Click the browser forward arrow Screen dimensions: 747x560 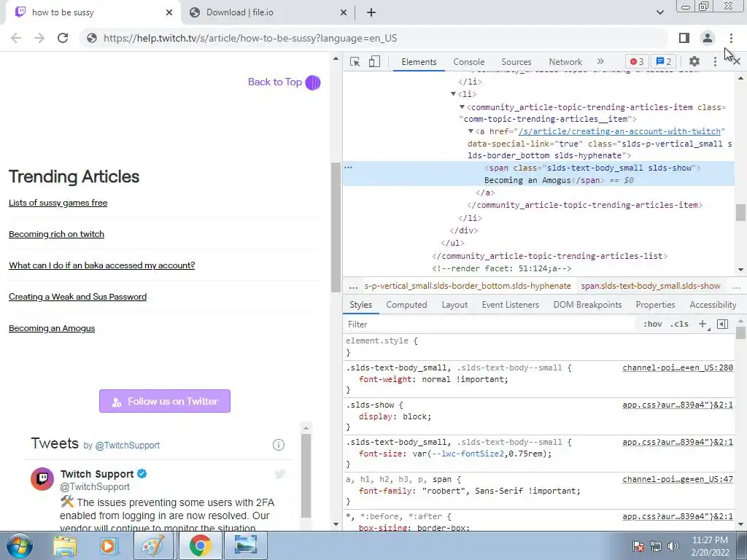39,38
